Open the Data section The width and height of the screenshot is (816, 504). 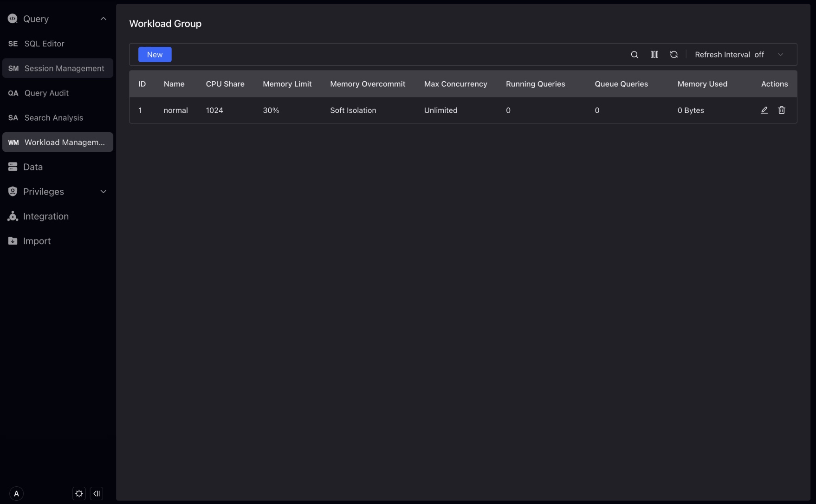32,167
